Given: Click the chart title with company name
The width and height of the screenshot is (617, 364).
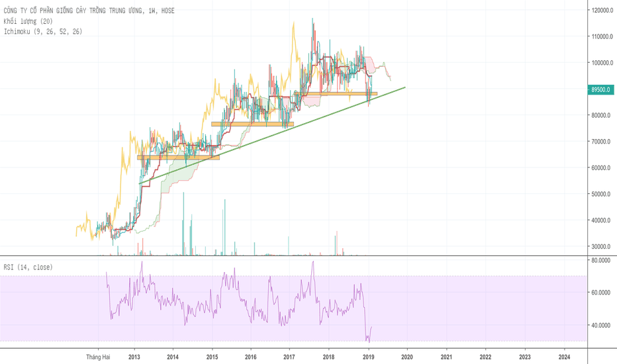Looking at the screenshot, I should click(x=89, y=11).
